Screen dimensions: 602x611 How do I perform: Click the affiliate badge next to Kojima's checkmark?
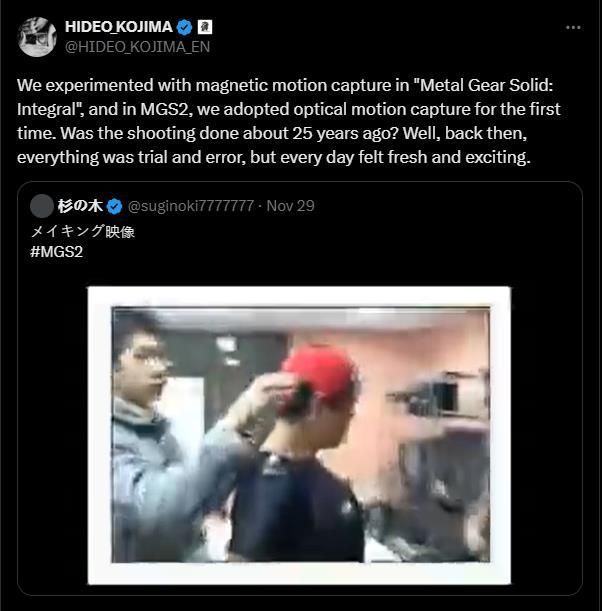[205, 27]
